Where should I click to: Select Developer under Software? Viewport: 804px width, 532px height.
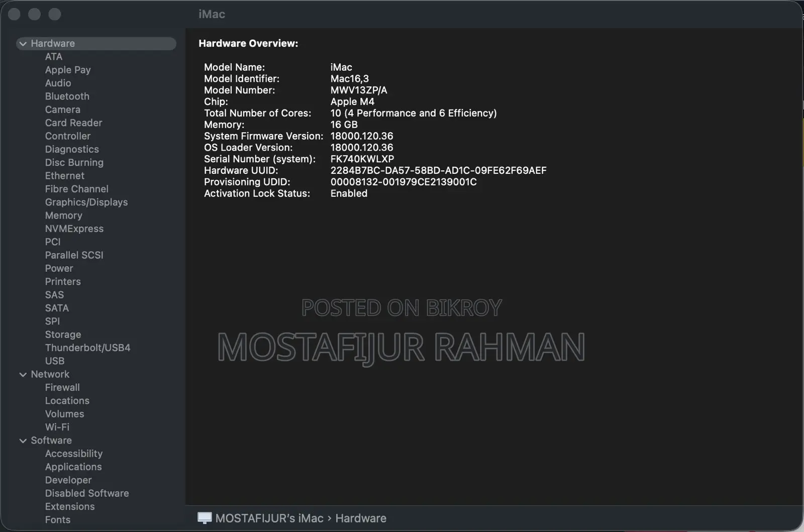[x=68, y=480]
